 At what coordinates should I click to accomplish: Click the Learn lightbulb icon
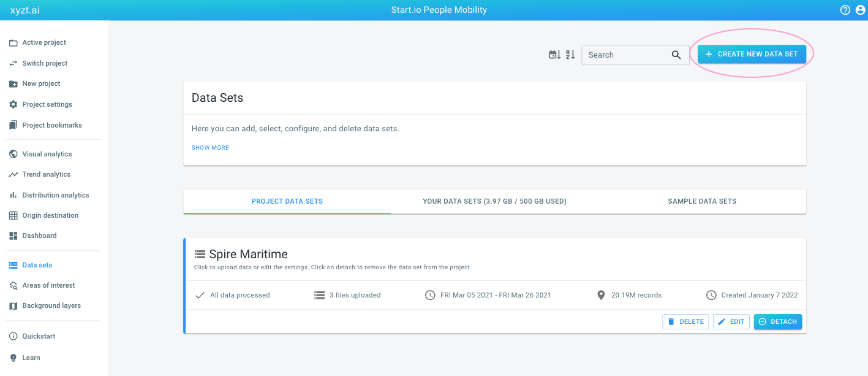coord(13,358)
